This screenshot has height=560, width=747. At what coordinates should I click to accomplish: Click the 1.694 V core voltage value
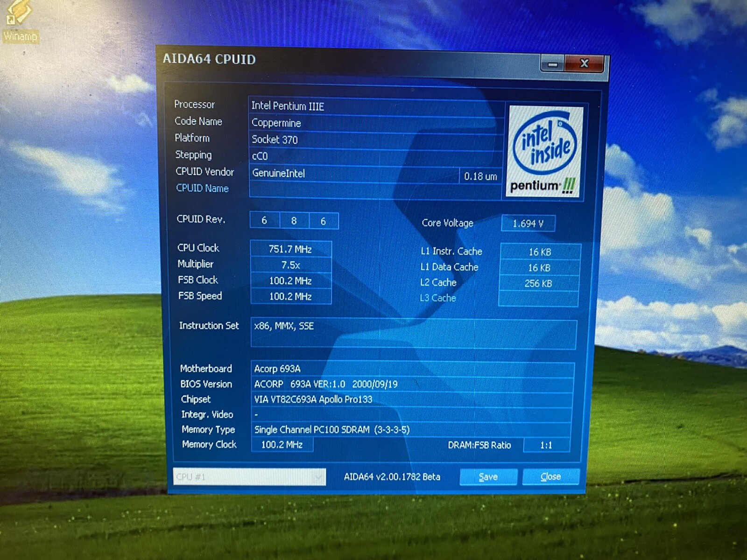[x=529, y=224]
